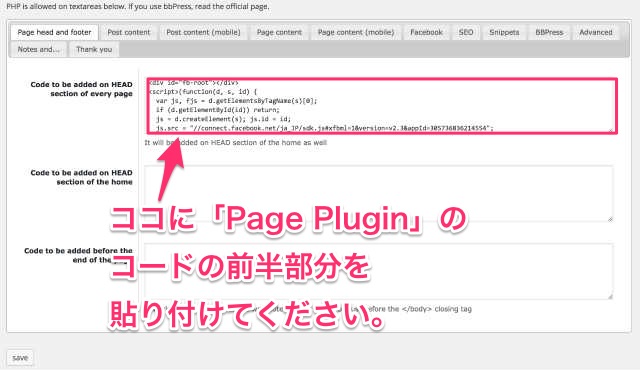Click the 'PHP is allowed on textareas below' notice
The height and width of the screenshot is (370, 640).
point(138,7)
